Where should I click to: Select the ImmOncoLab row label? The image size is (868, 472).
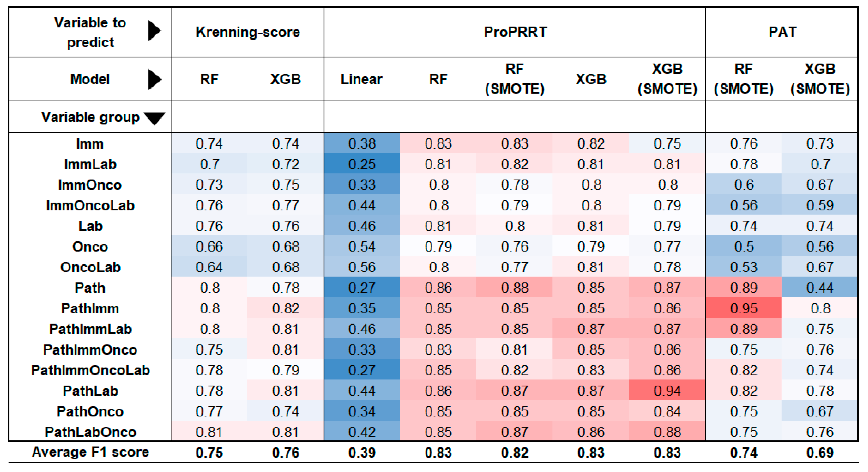click(90, 205)
